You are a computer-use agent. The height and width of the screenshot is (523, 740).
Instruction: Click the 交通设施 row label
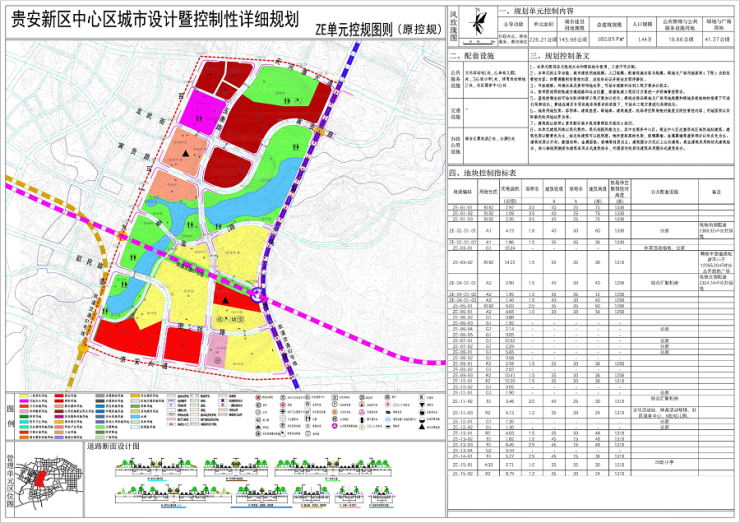(455, 113)
